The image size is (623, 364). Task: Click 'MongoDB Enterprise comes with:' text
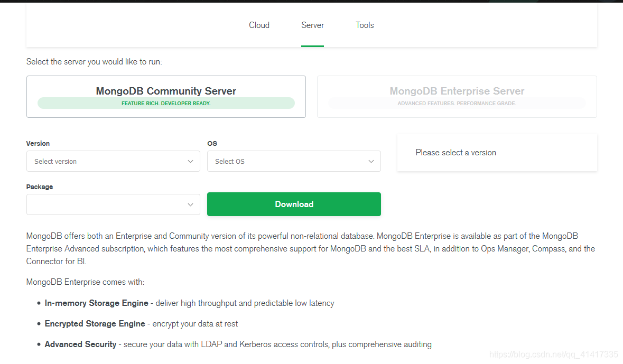[86, 282]
